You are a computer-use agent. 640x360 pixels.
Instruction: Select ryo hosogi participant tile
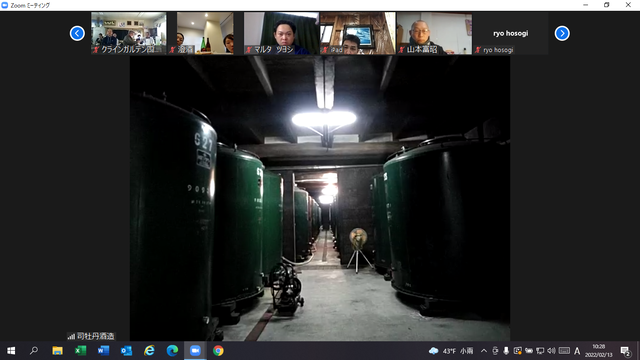pos(511,33)
